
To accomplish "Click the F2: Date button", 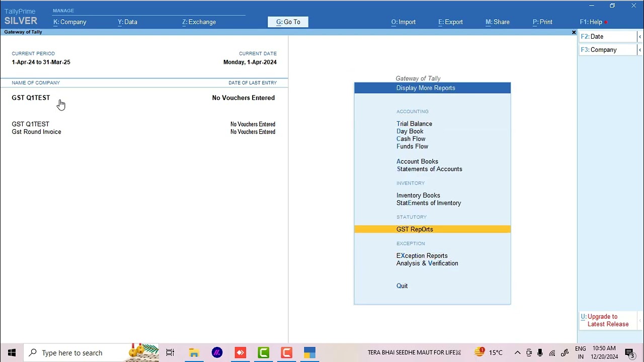I will click(x=608, y=37).
